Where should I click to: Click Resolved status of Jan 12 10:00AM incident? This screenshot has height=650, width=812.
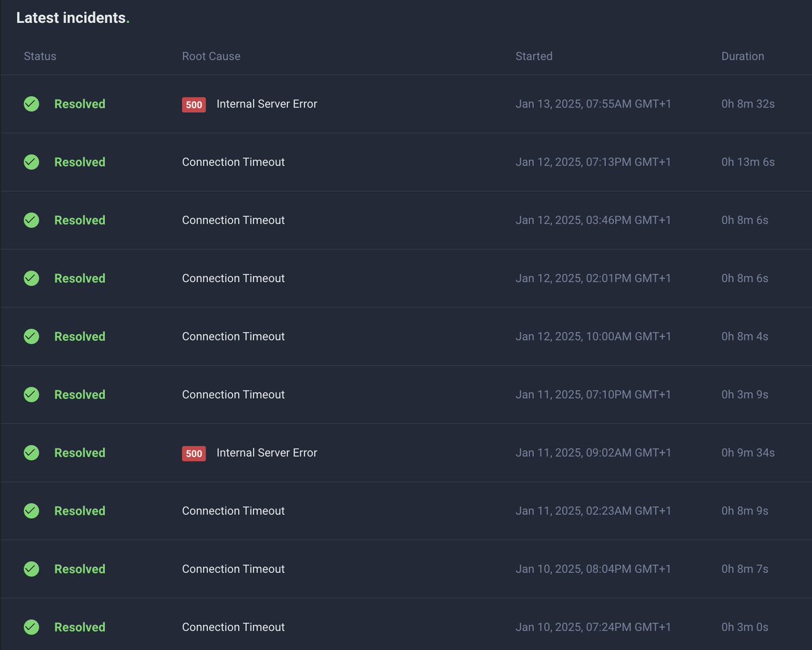80,336
